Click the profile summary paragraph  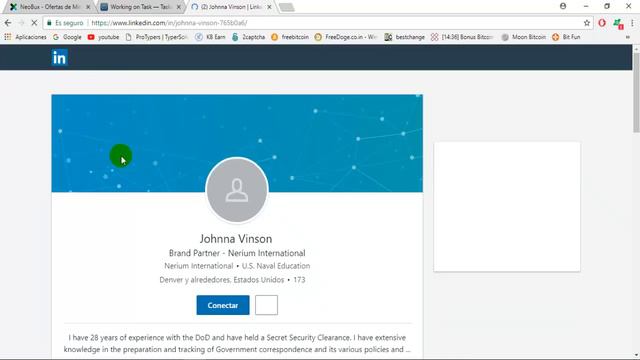(237, 344)
